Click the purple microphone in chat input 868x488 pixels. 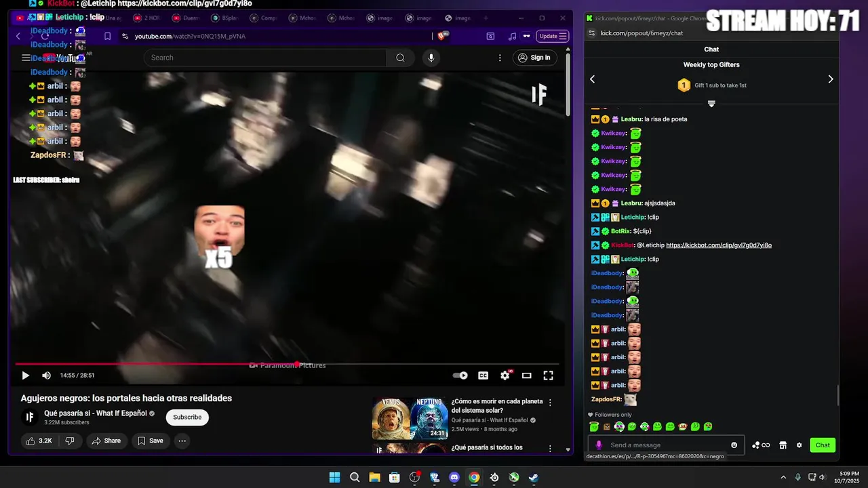point(598,445)
